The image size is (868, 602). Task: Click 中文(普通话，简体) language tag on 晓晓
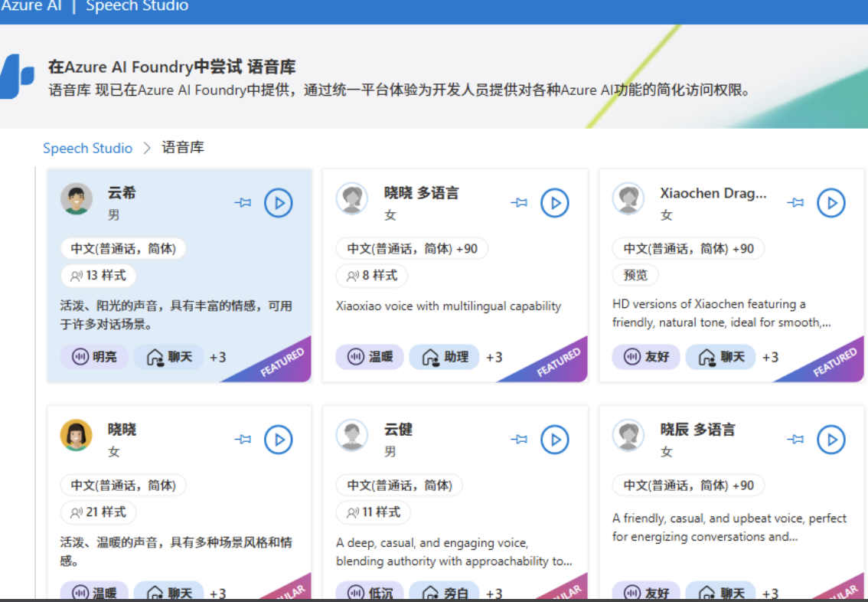(123, 486)
